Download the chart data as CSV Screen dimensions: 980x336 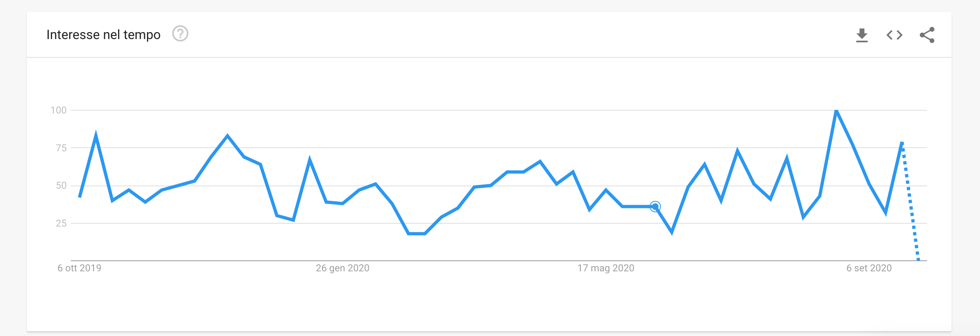click(x=862, y=35)
